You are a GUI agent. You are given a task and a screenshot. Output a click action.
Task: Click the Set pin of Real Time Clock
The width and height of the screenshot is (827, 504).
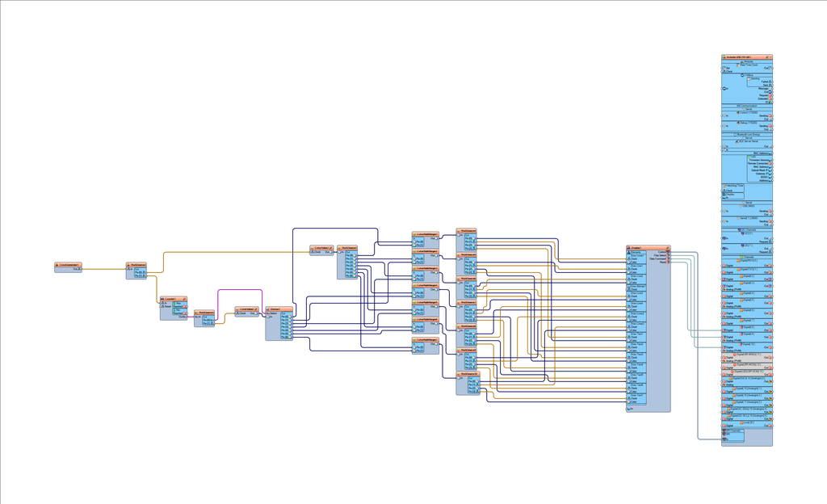click(x=726, y=68)
